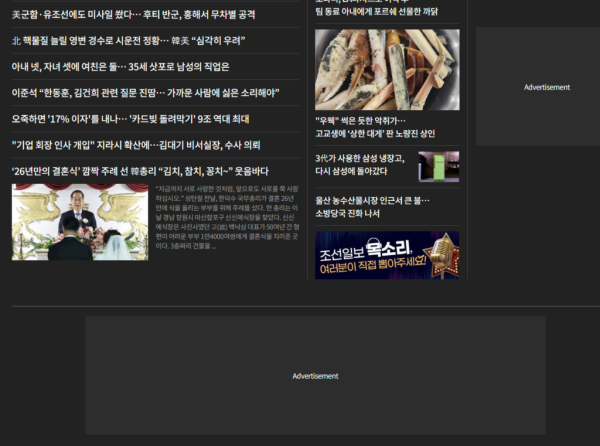Open the spoiled snow crab photo
This screenshot has height=446, width=600.
click(x=387, y=68)
